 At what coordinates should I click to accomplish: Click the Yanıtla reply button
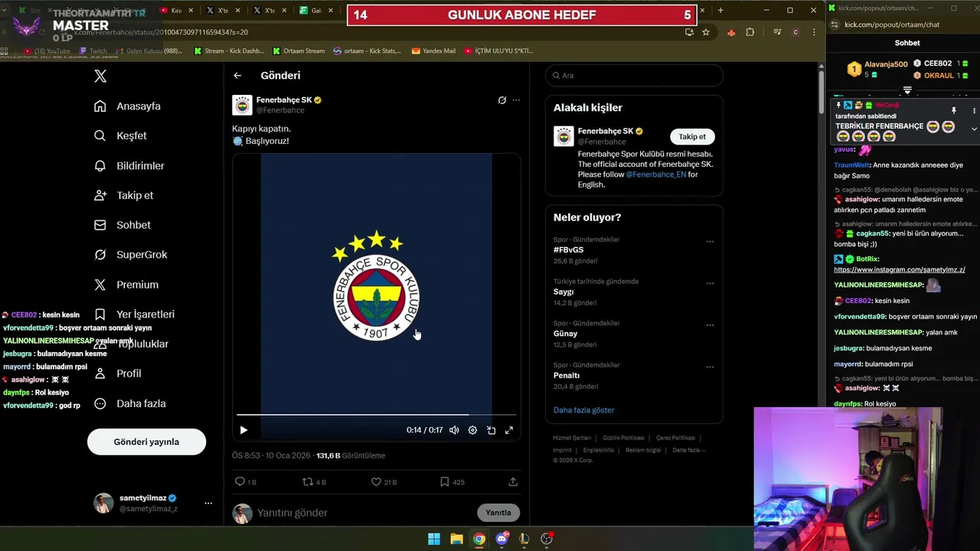point(498,513)
